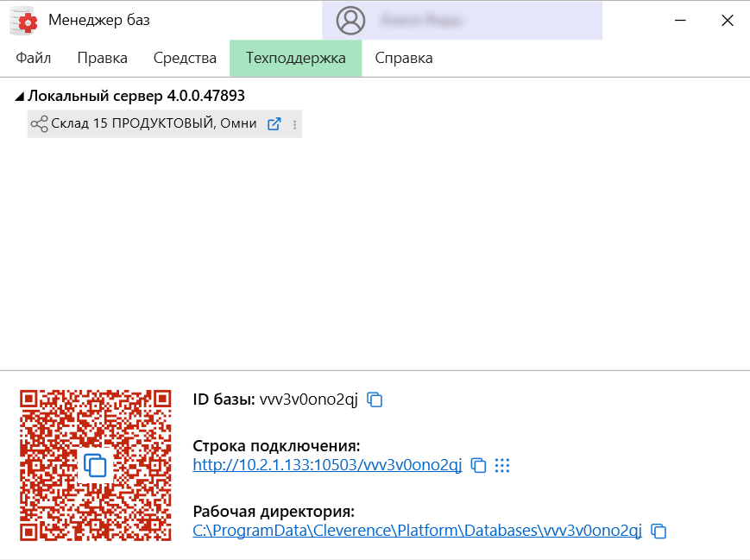Click the user account avatar icon
Viewport: 750px width, 560px height.
point(350,21)
